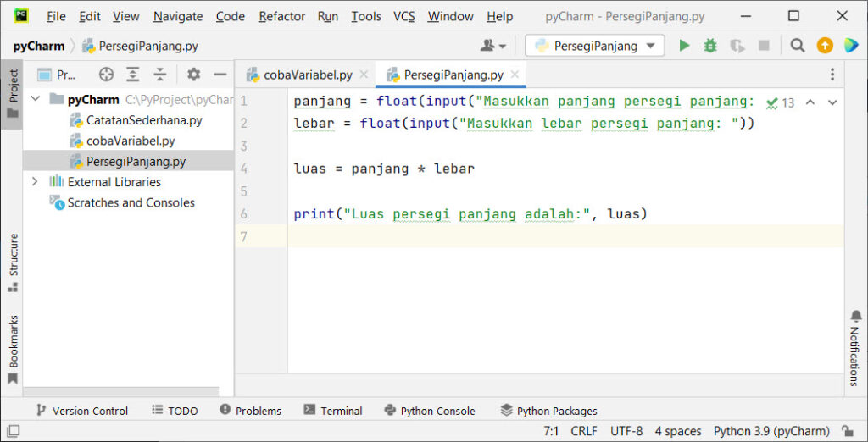The height and width of the screenshot is (442, 868).
Task: Open Version Control tool window
Action: (x=82, y=411)
